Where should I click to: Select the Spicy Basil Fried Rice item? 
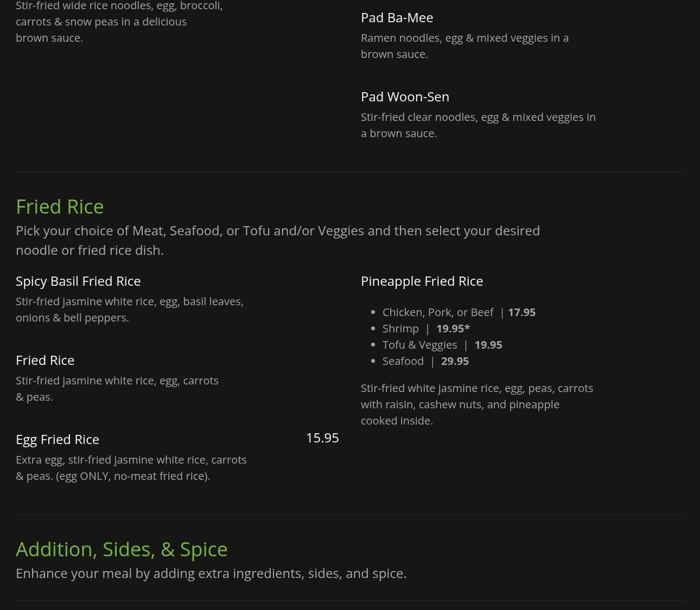tap(78, 281)
